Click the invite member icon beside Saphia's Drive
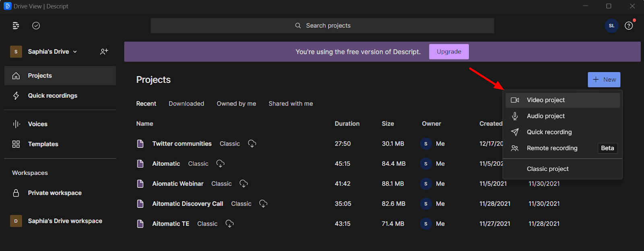 (x=104, y=51)
